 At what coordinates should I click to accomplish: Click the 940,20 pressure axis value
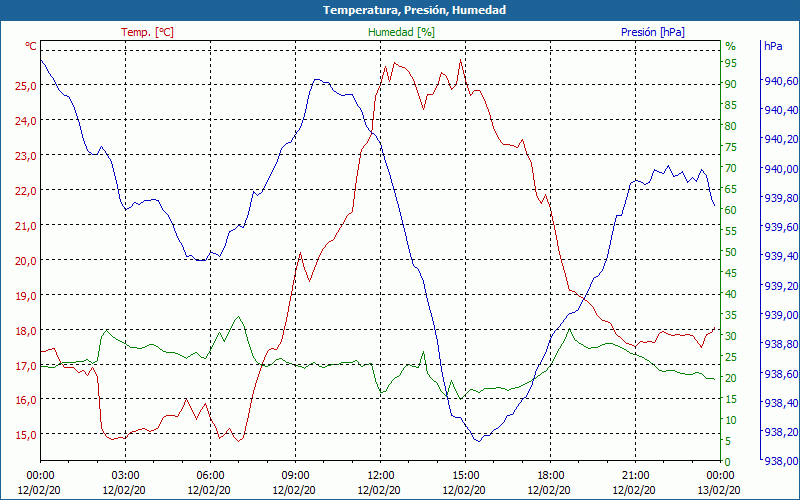click(782, 140)
